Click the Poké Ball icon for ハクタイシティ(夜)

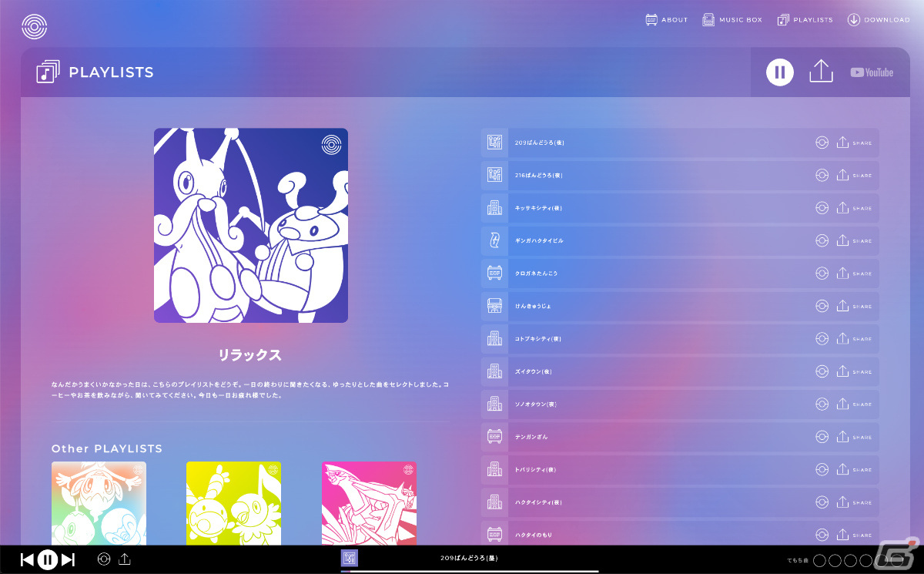pos(822,503)
